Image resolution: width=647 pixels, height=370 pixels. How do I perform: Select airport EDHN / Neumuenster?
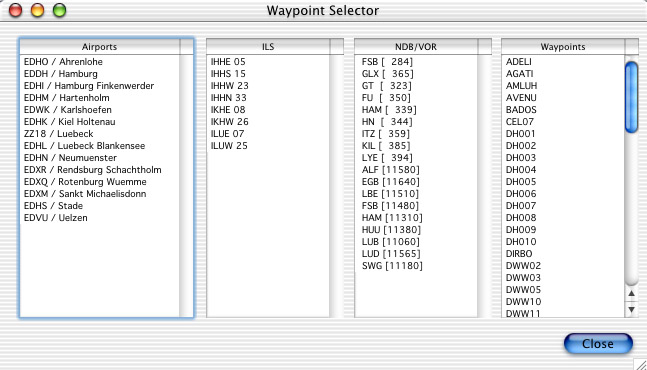pos(70,158)
